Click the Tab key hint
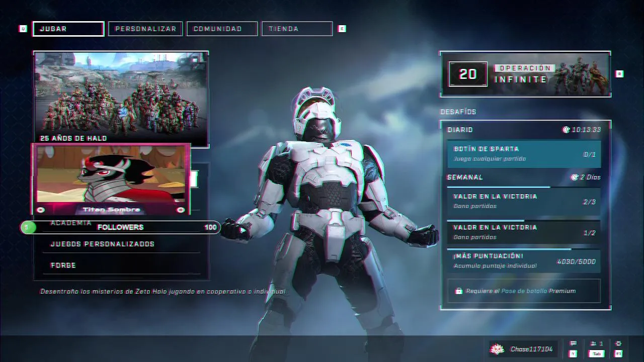 click(x=597, y=354)
